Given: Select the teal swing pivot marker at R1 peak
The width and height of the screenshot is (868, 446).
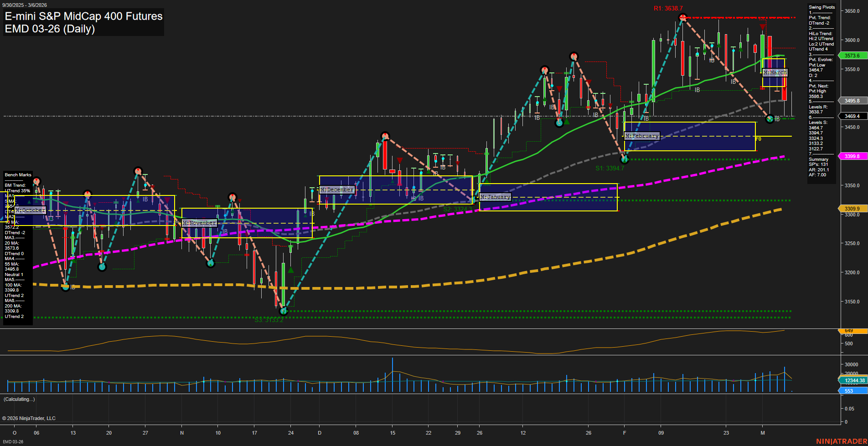Looking at the screenshot, I should pyautogui.click(x=683, y=17).
